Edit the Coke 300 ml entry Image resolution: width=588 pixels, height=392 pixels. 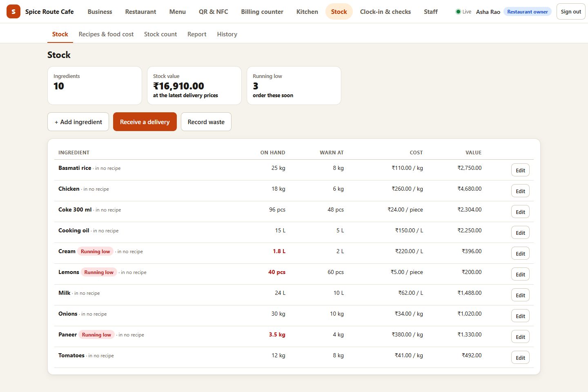520,212
